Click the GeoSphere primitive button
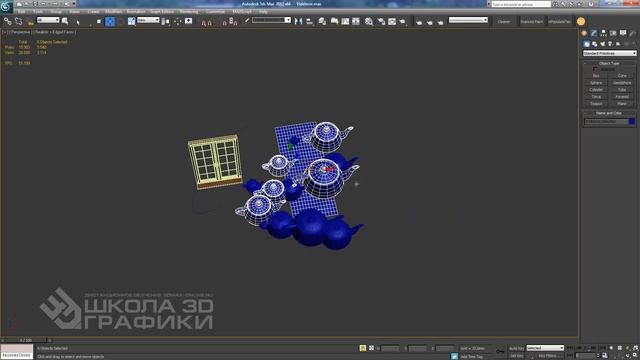640x360 pixels. 622,83
